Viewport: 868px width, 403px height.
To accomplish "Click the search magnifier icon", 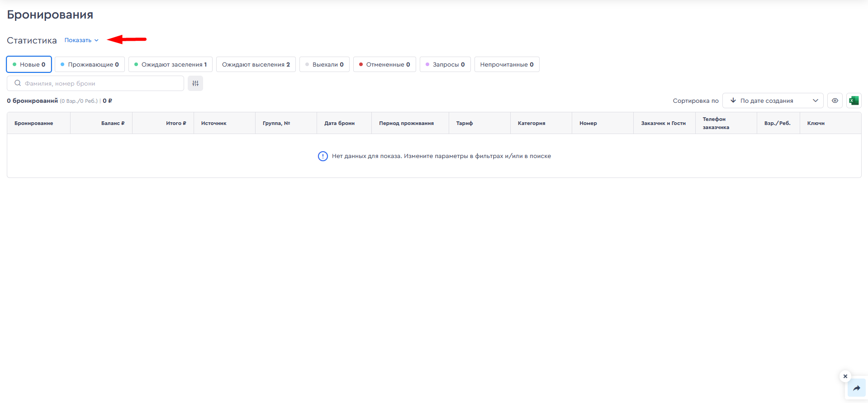I will pyautogui.click(x=18, y=83).
